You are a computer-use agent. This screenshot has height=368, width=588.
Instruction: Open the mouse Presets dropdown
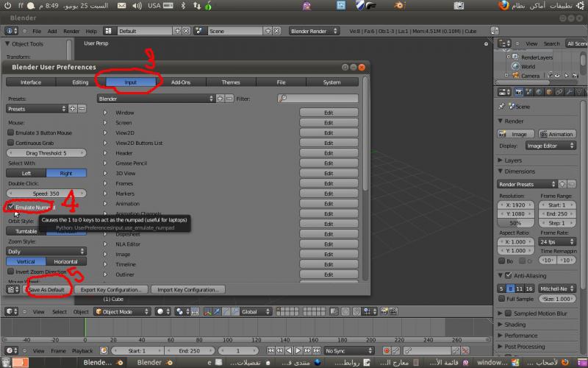click(36, 109)
